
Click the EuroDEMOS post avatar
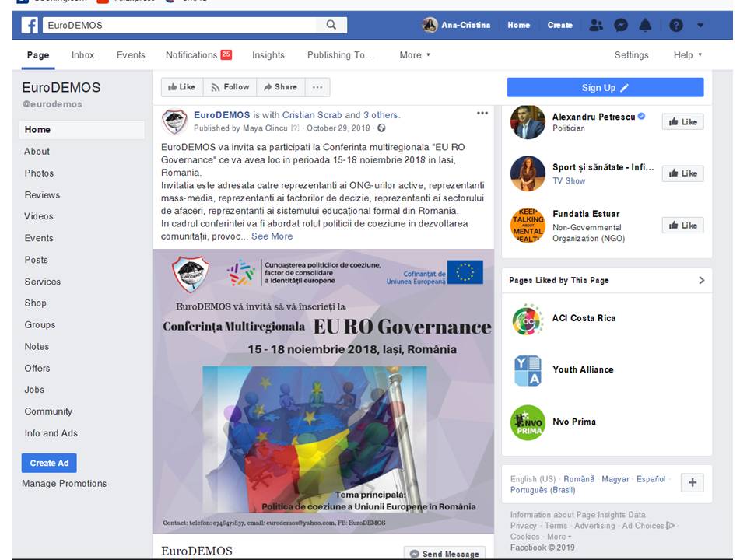click(174, 121)
